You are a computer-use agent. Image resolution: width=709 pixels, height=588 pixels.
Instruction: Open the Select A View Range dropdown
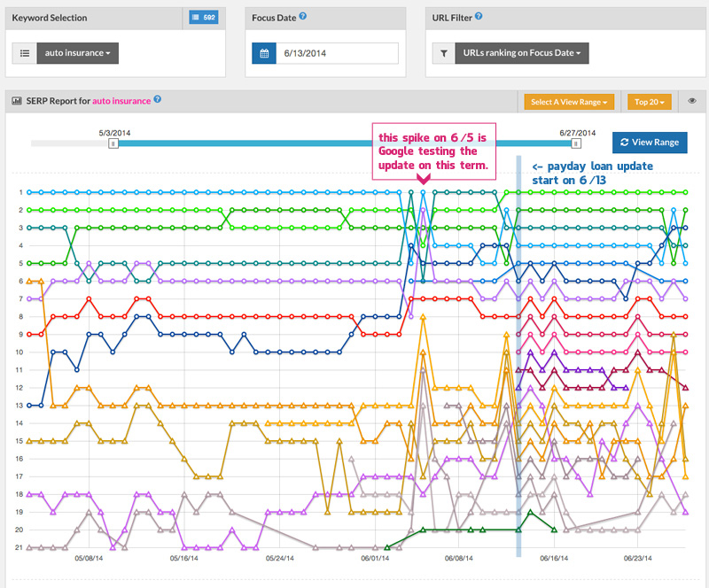[x=569, y=102]
